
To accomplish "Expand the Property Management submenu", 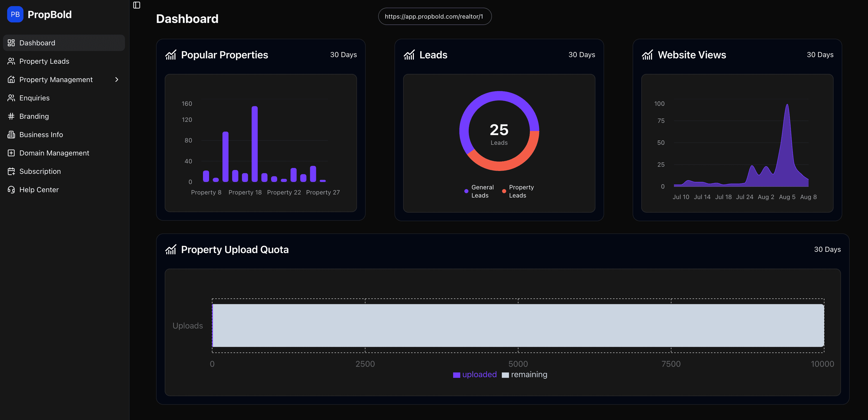I will click(x=117, y=80).
